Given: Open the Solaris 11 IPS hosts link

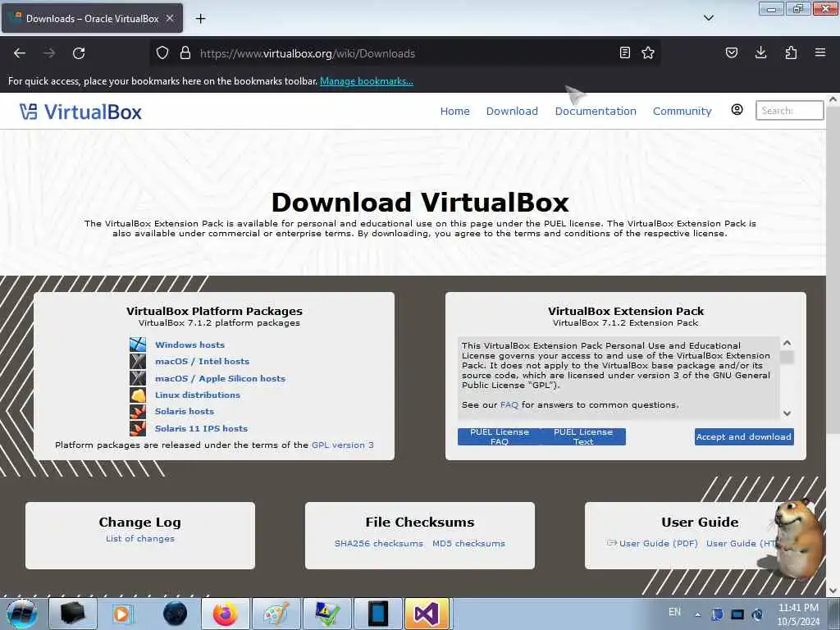Looking at the screenshot, I should coord(202,428).
